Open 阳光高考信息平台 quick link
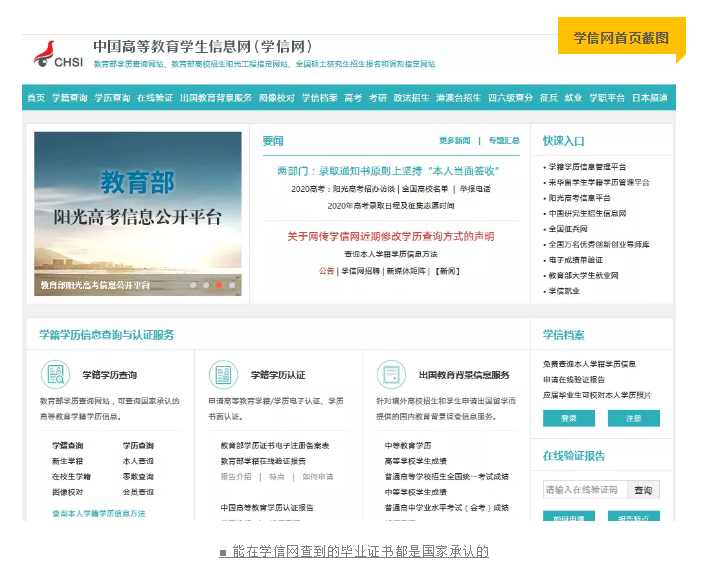Screen dimensions: 706x577 pyautogui.click(x=579, y=198)
